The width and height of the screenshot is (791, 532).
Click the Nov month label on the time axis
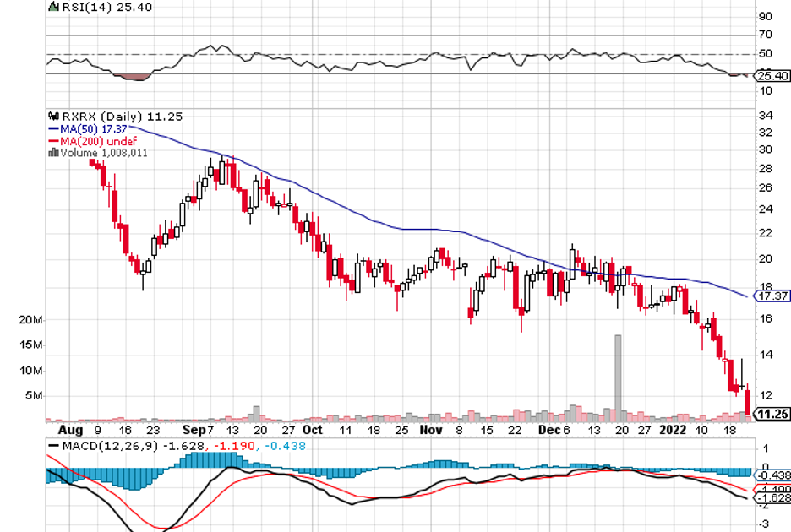[431, 429]
